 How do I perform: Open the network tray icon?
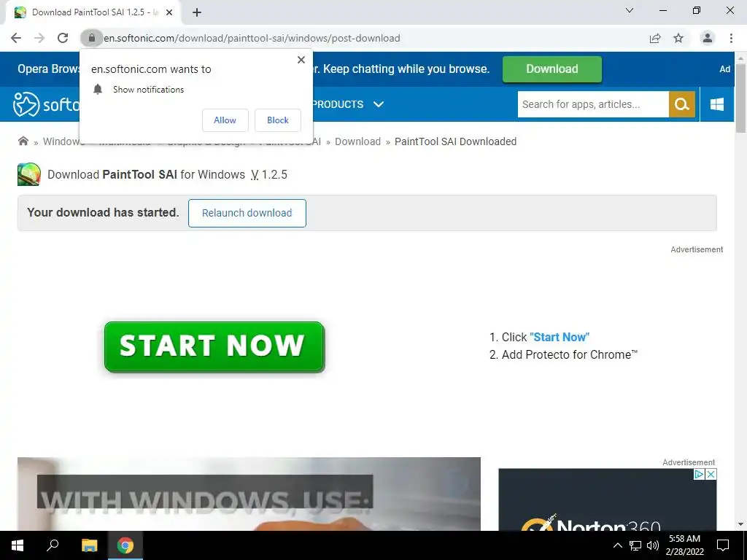(635, 545)
